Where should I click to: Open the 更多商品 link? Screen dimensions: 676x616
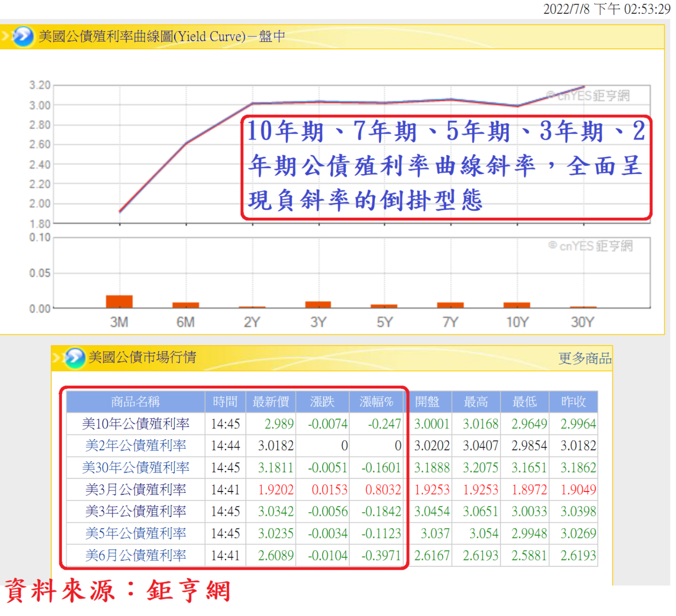pyautogui.click(x=585, y=359)
